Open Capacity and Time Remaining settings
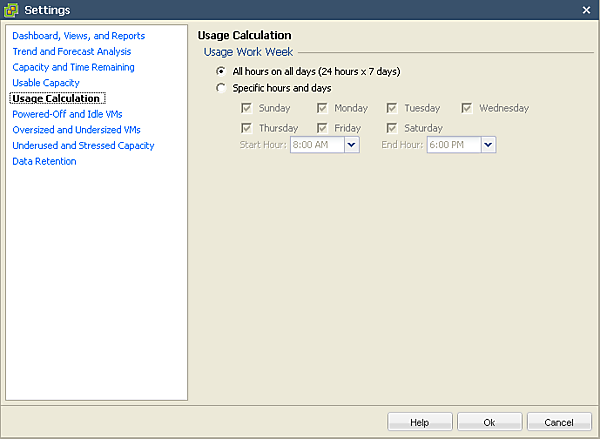This screenshot has width=600, height=439. tap(73, 67)
